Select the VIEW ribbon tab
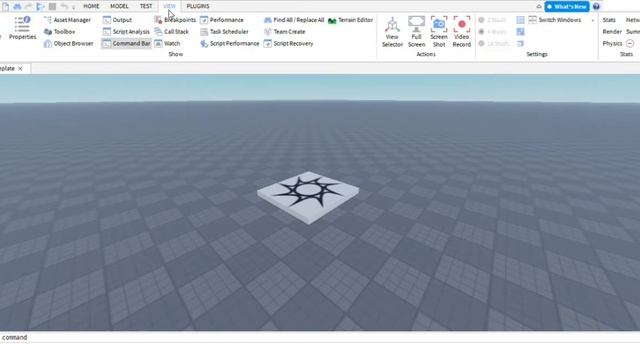 pyautogui.click(x=169, y=6)
